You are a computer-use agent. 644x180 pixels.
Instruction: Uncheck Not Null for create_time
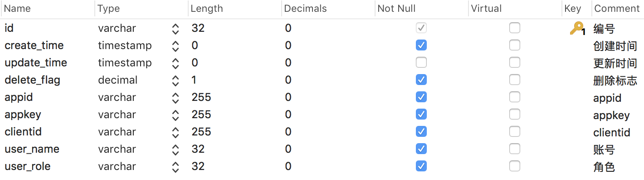pyautogui.click(x=421, y=45)
